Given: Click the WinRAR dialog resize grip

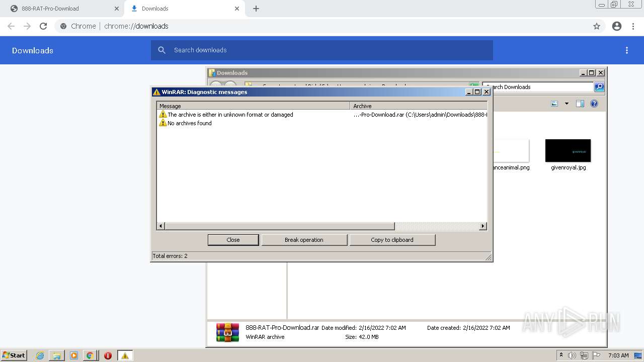Looking at the screenshot, I should [489, 257].
